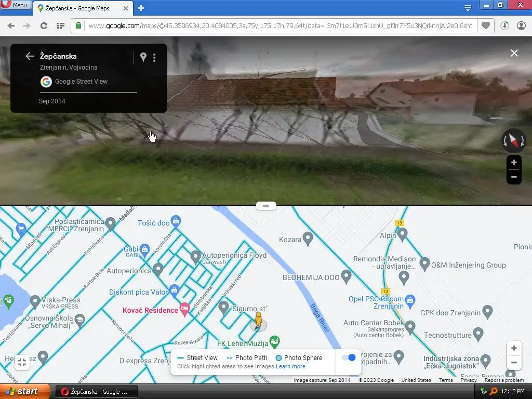Open the tab menu icon in title bar
This screenshot has height=399, width=532.
tap(468, 8)
